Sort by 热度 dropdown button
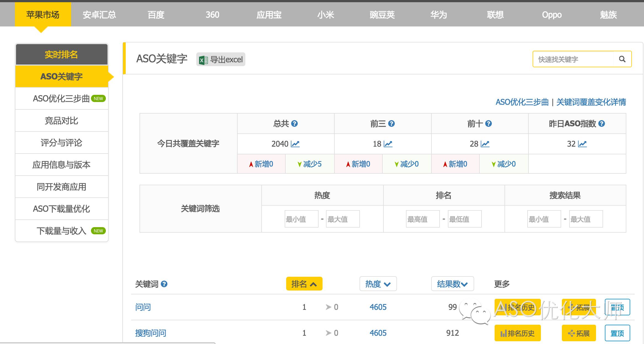This screenshot has height=344, width=644. (x=378, y=284)
